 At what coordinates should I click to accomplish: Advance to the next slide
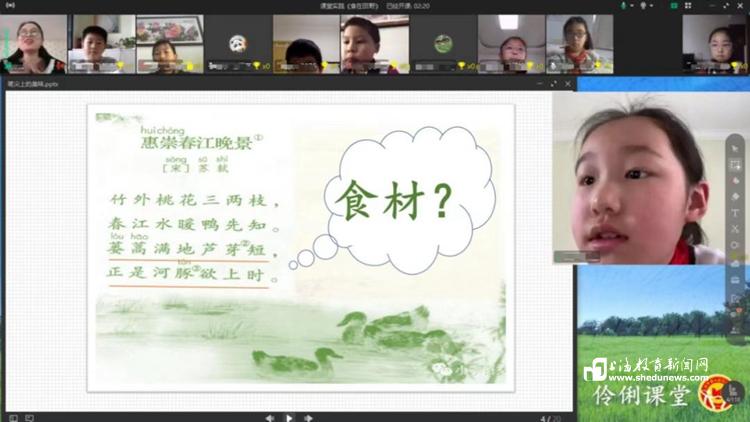(308, 417)
